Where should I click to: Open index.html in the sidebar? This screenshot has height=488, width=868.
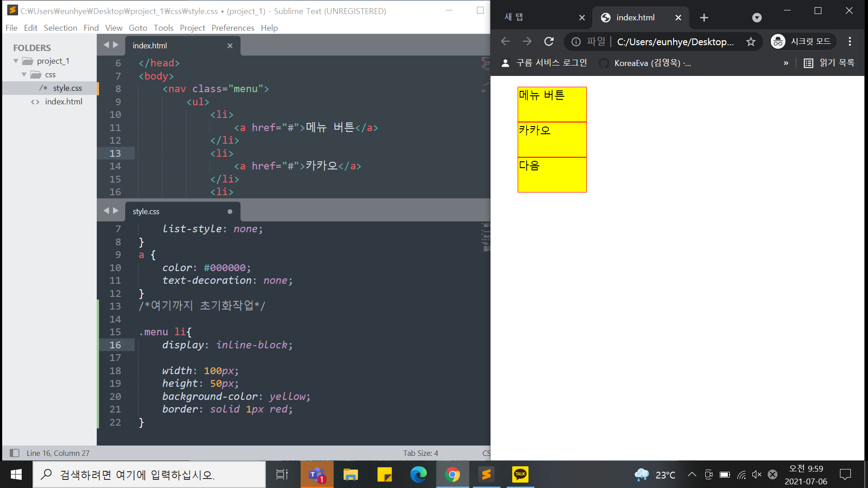click(x=63, y=102)
